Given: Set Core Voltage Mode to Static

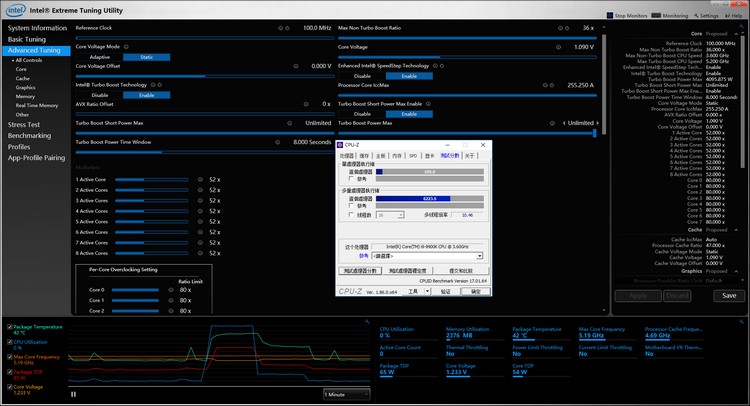Looking at the screenshot, I should [146, 57].
